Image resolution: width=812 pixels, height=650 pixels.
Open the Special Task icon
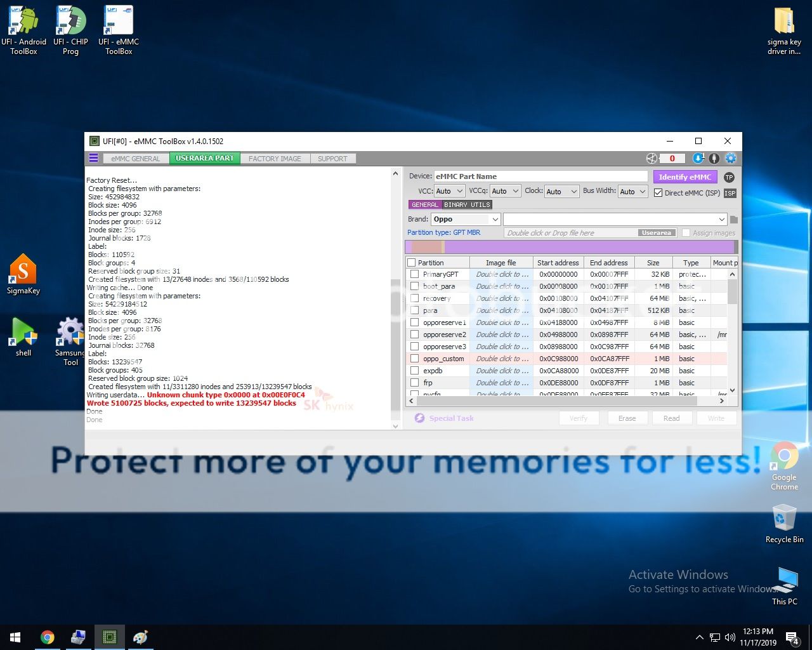(x=419, y=418)
